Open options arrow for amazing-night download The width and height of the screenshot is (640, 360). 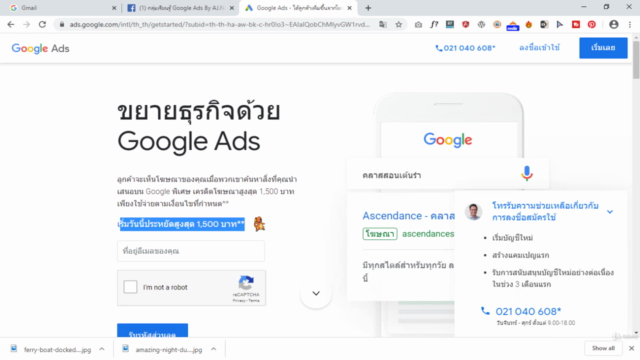pyautogui.click(x=213, y=349)
